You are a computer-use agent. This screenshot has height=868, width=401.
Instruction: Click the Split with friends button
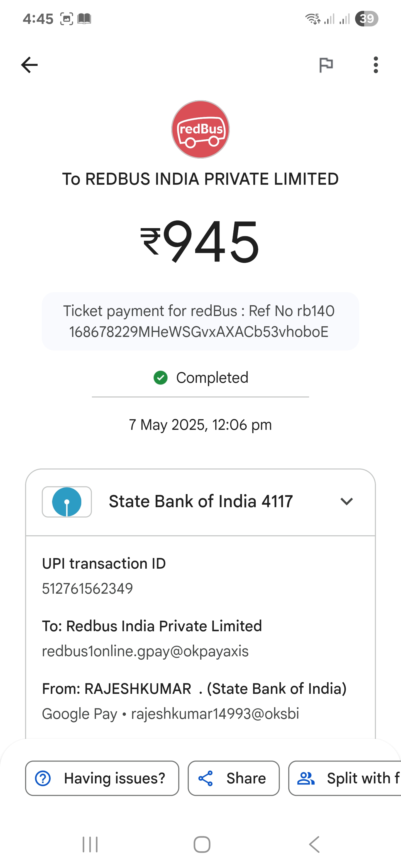coord(345,778)
